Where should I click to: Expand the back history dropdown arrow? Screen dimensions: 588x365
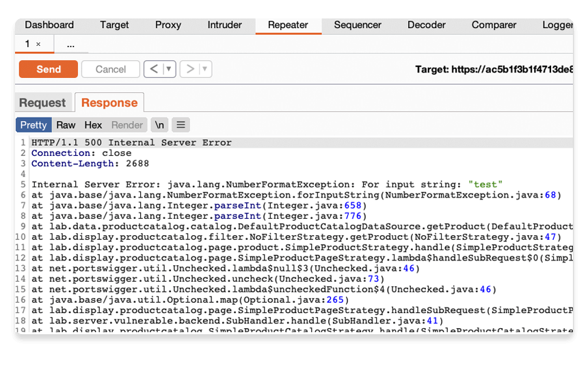pos(169,69)
